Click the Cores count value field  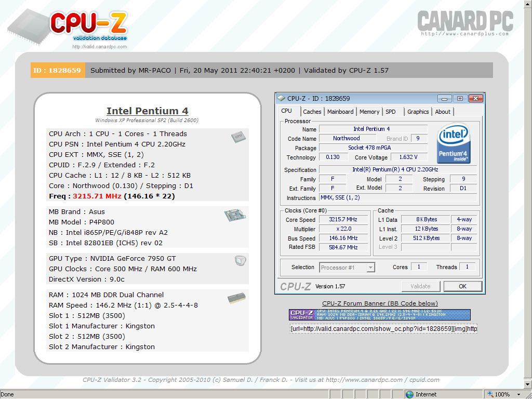[419, 267]
